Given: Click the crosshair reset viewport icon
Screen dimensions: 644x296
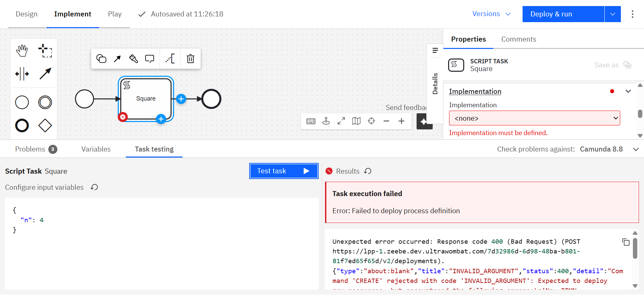Looking at the screenshot, I should (x=371, y=121).
